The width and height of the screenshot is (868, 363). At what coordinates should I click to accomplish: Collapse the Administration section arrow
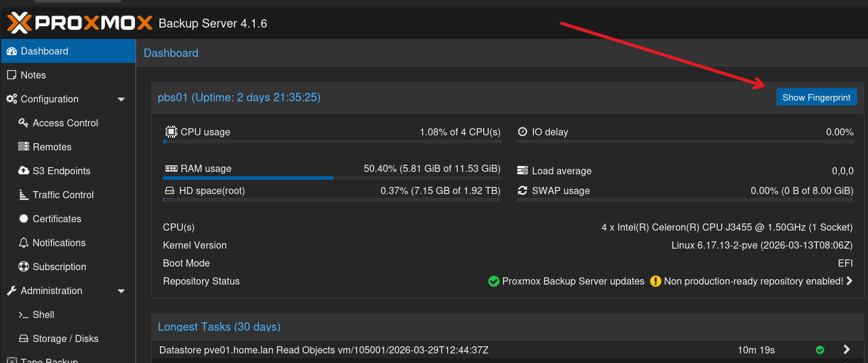121,291
